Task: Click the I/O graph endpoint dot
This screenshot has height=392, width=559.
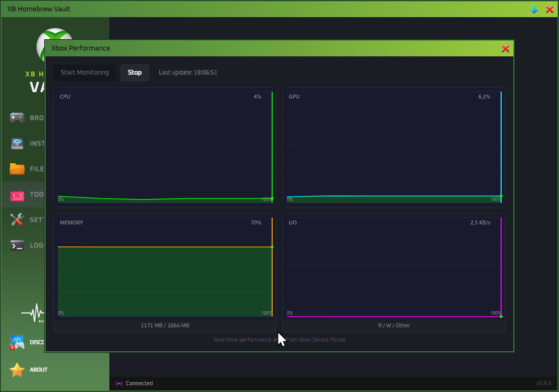Action: tap(501, 317)
